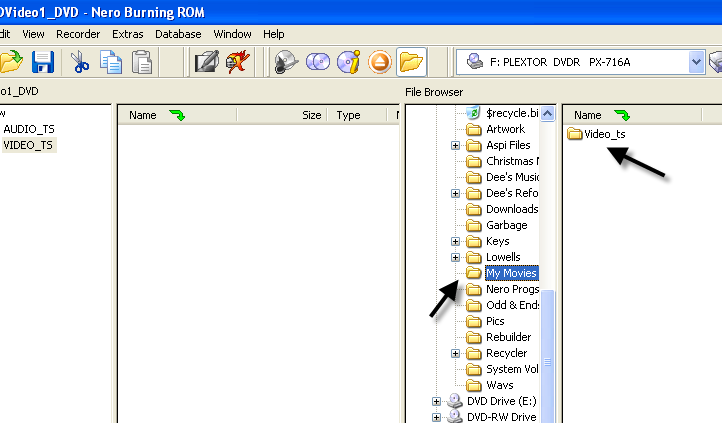The height and width of the screenshot is (423, 722).
Task: Sort compilation list by Name column
Action: [178, 115]
